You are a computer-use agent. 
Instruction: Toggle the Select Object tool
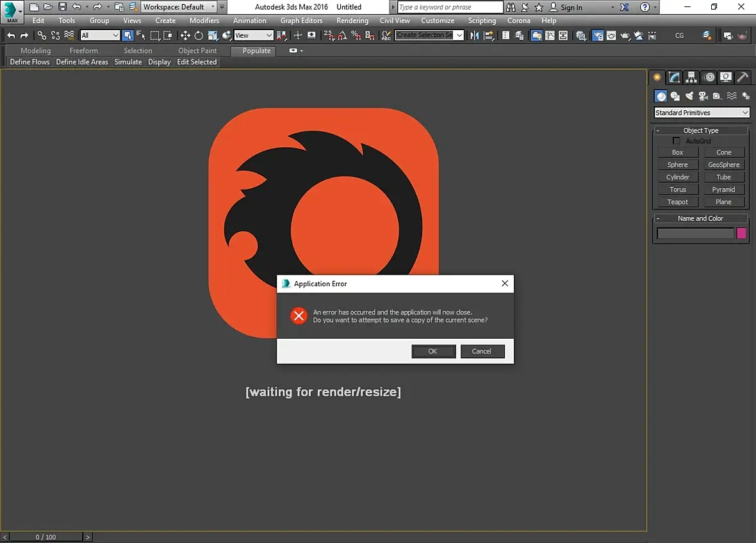pyautogui.click(x=127, y=35)
